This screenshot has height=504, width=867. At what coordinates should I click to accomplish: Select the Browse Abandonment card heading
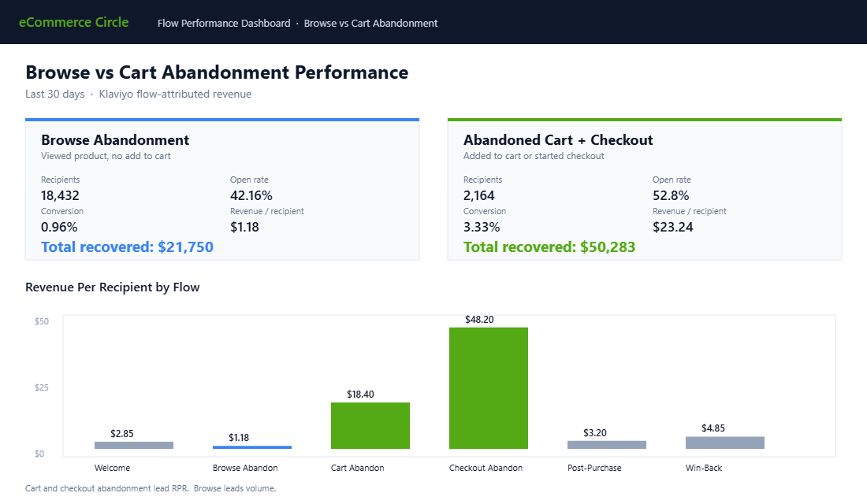(x=115, y=140)
